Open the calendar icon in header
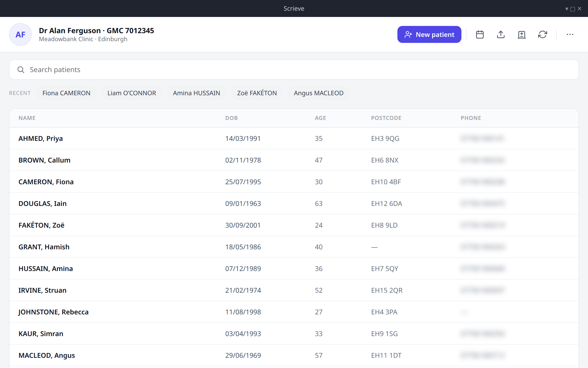Image resolution: width=588 pixels, height=368 pixels. click(480, 34)
